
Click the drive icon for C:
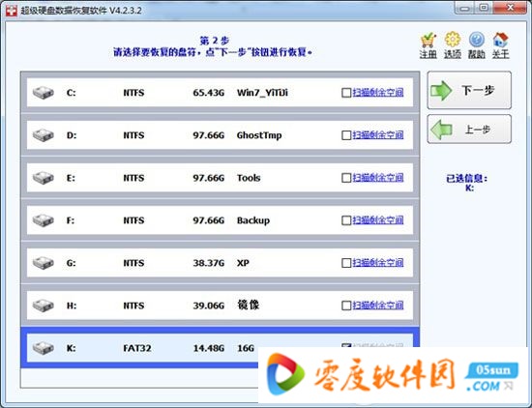44,92
